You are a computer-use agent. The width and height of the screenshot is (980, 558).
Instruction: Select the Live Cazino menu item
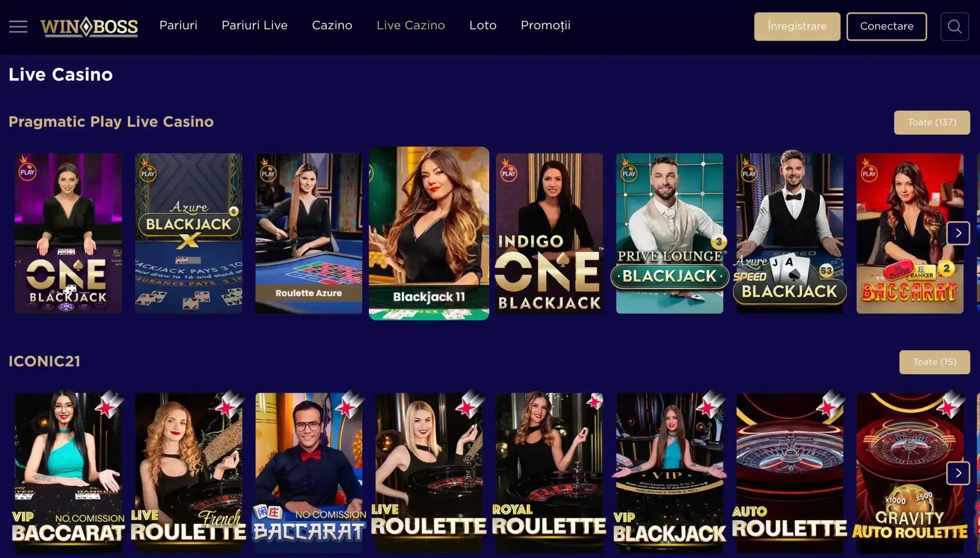click(410, 25)
